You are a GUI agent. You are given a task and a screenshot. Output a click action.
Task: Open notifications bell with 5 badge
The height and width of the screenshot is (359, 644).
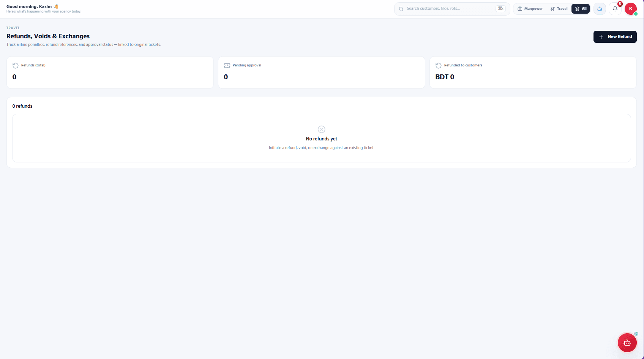[615, 9]
